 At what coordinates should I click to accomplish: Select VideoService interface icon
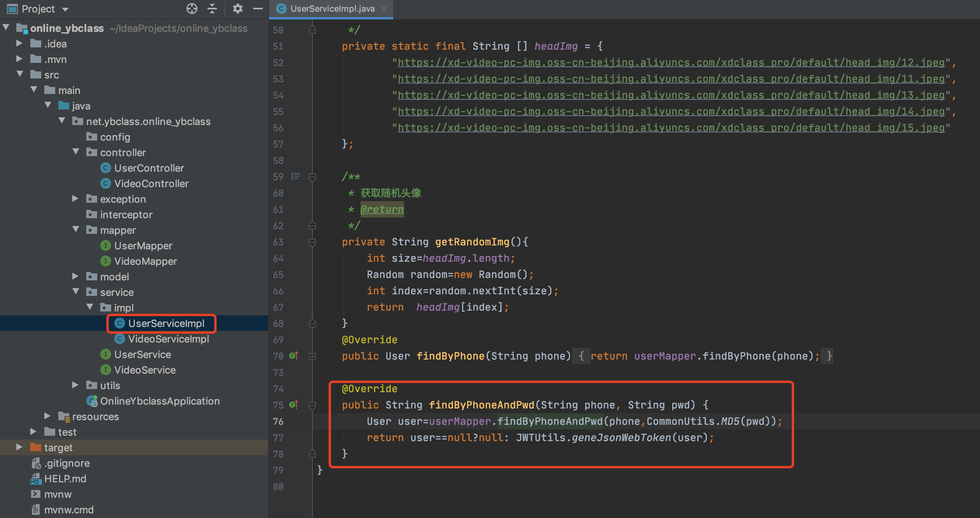point(105,370)
